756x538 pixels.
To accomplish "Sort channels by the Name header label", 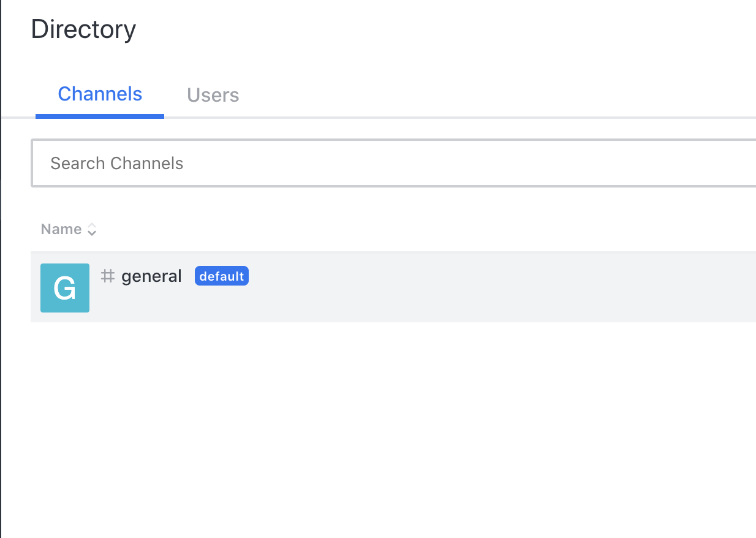I will coord(61,229).
